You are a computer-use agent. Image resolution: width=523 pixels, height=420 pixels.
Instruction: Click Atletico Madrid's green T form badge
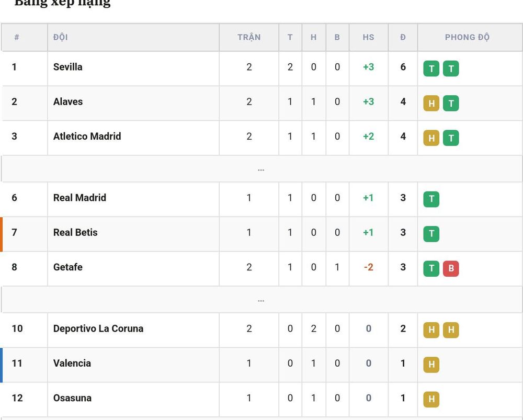tap(451, 138)
